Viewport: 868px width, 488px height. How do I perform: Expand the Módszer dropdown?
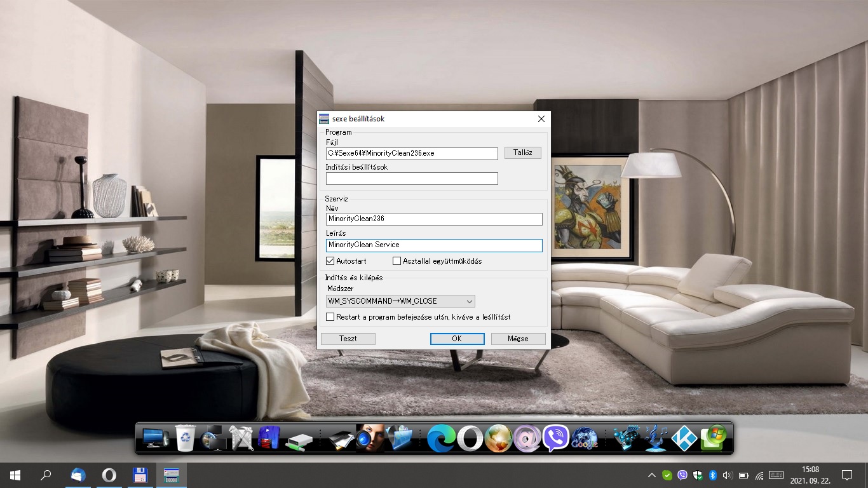pyautogui.click(x=400, y=301)
